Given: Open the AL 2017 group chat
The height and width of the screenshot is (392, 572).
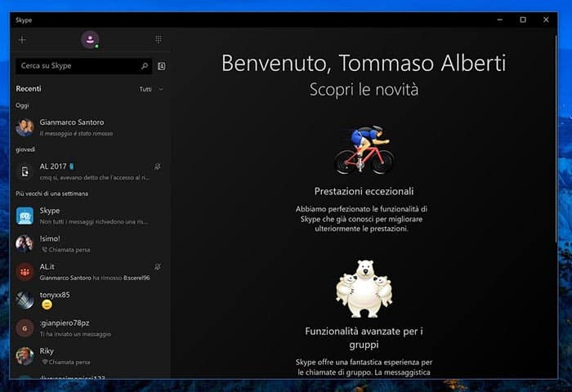Looking at the screenshot, I should click(x=91, y=171).
